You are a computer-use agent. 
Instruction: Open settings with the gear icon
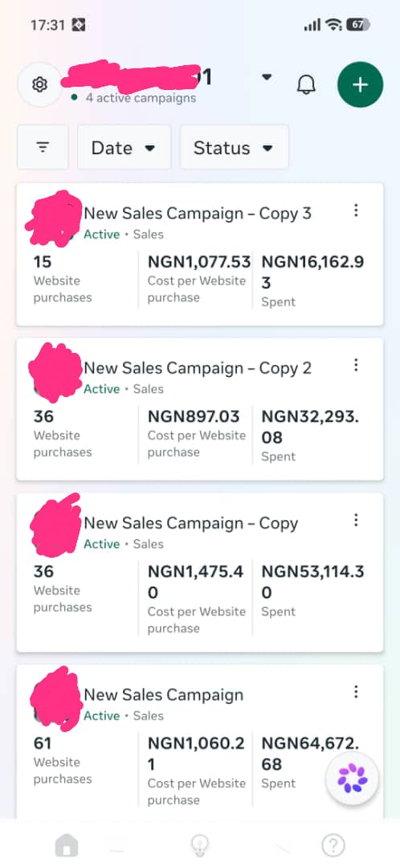[39, 84]
